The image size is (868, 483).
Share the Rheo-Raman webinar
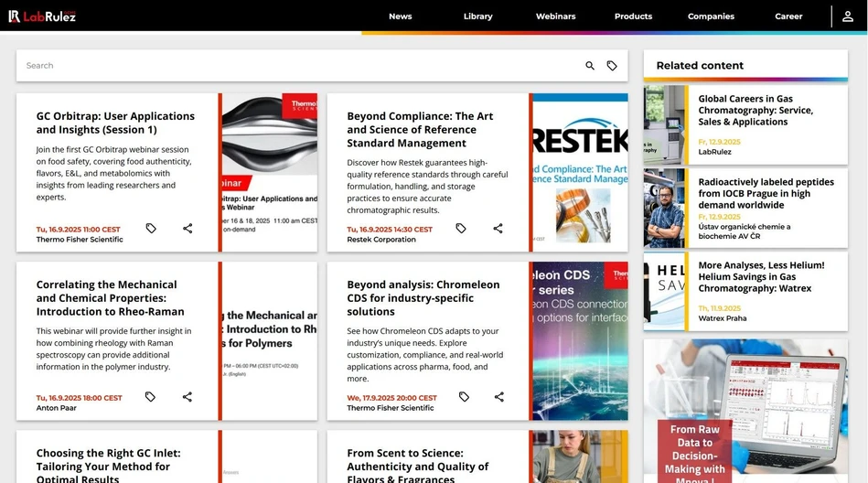(x=188, y=397)
